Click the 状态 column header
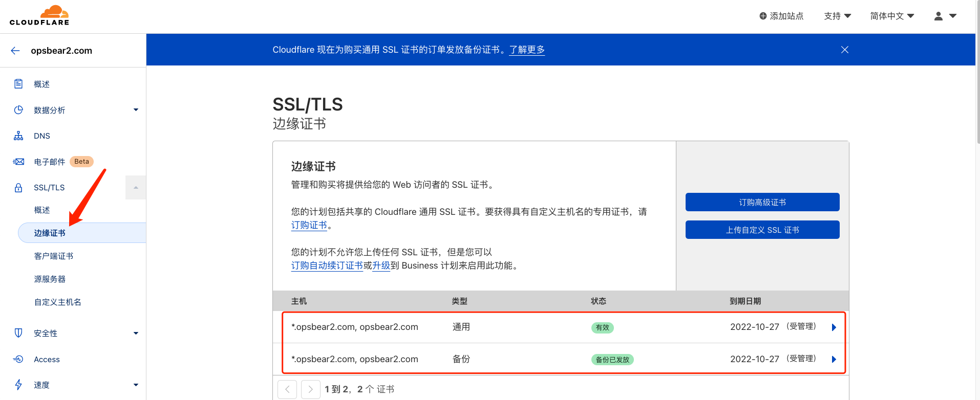The height and width of the screenshot is (400, 980). tap(599, 301)
